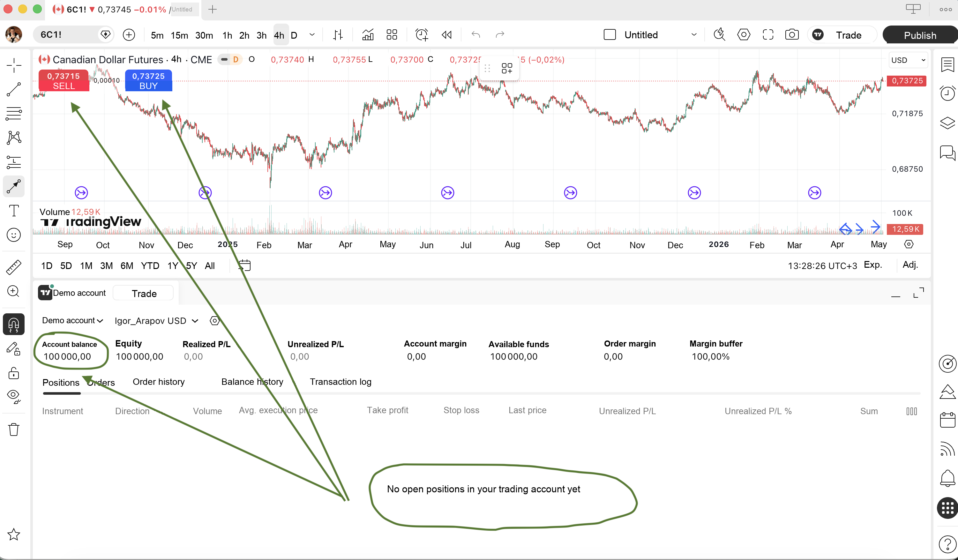The height and width of the screenshot is (560, 958).
Task: Click the create alert clock icon
Action: point(422,35)
